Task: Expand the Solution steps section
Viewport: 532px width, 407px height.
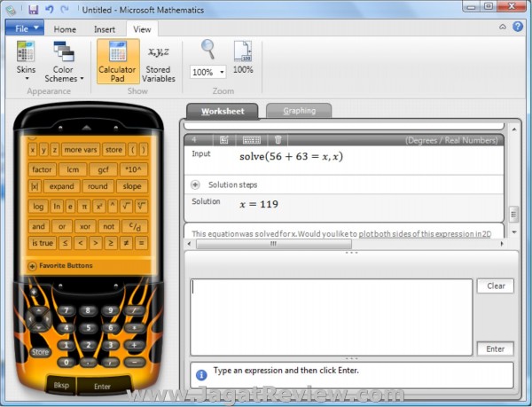Action: (x=195, y=184)
